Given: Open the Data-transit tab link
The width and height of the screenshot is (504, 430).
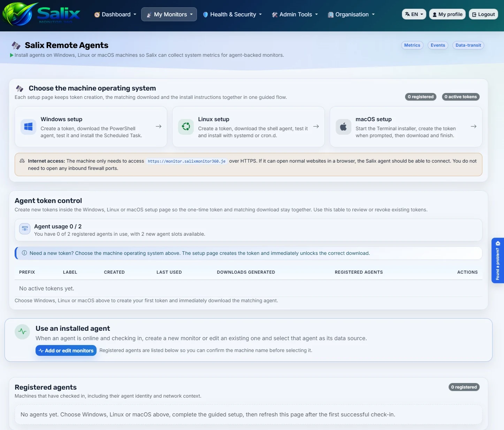Looking at the screenshot, I should coord(468,45).
